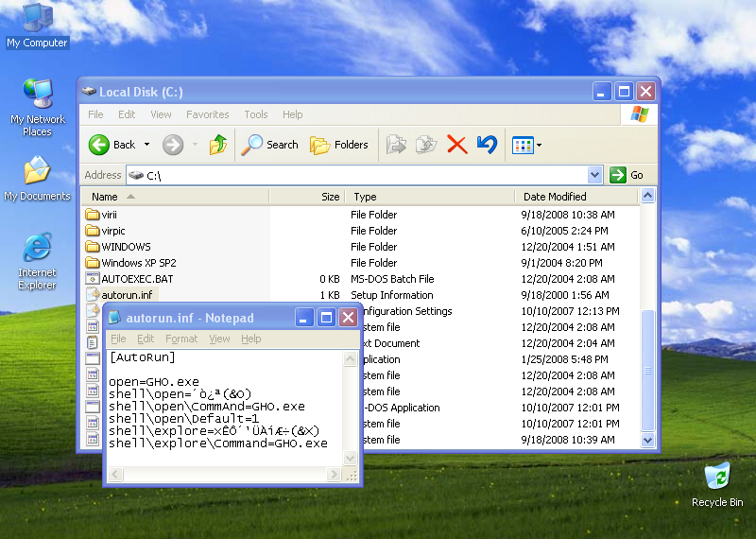This screenshot has height=539, width=756.
Task: Expand the Forward history dropdown arrow
Action: click(196, 145)
